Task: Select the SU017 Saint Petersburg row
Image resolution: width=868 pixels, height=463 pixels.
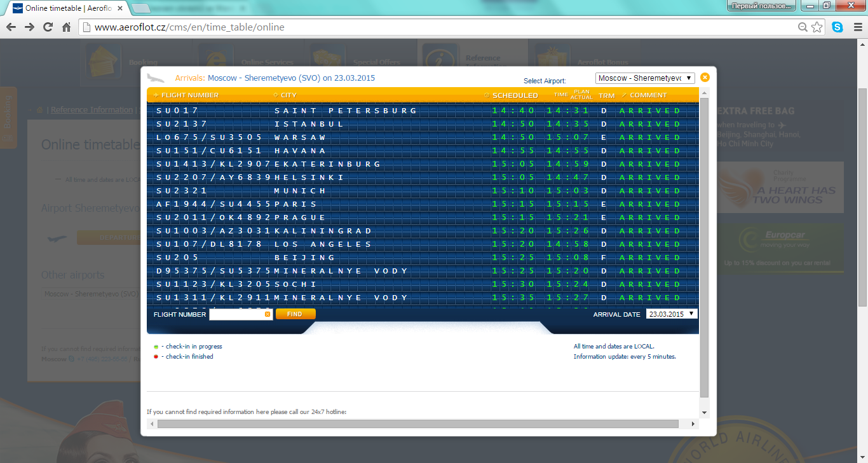Action: (423, 111)
